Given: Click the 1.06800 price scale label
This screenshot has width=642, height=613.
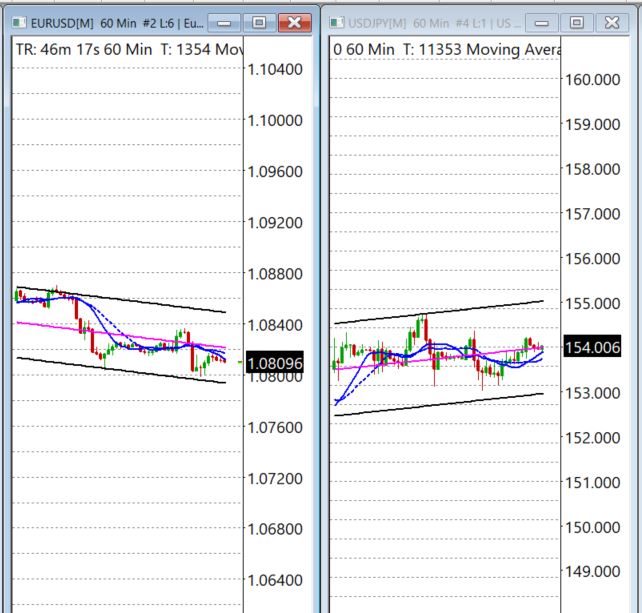Looking at the screenshot, I should click(275, 529).
